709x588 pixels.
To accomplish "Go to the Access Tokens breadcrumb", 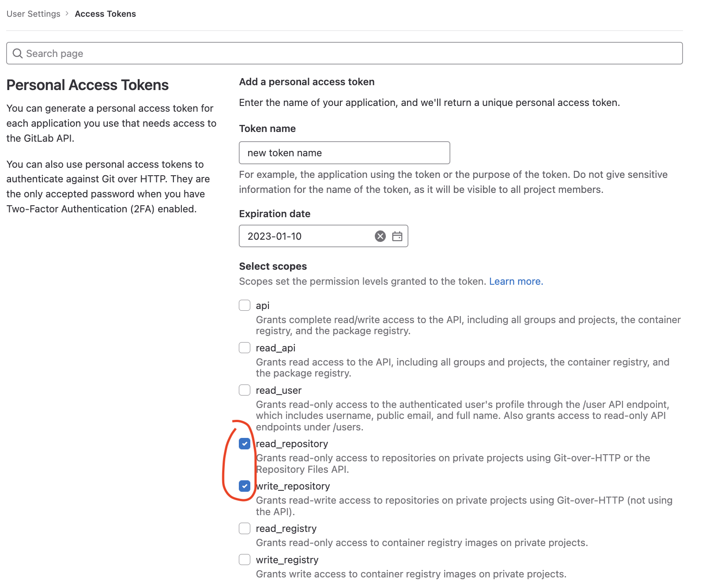I will [106, 14].
